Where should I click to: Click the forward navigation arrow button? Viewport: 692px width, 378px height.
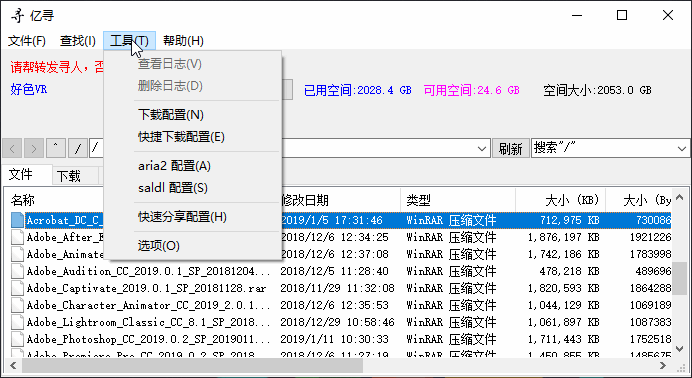[x=34, y=149]
